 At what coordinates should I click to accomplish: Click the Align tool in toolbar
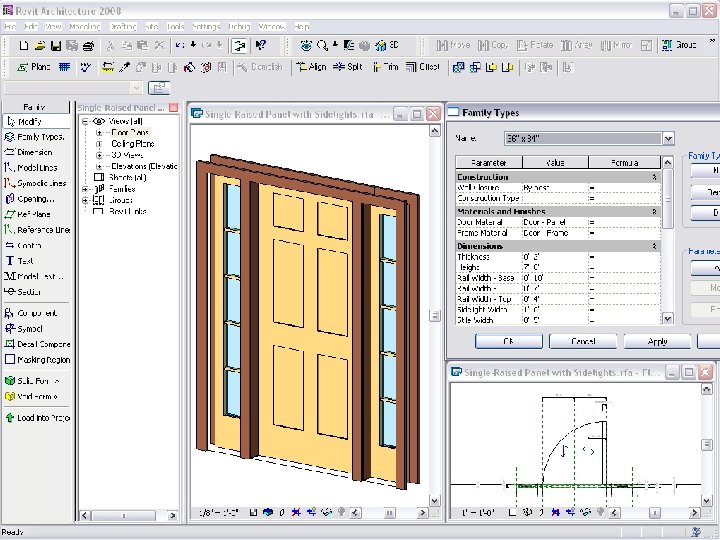(x=310, y=67)
